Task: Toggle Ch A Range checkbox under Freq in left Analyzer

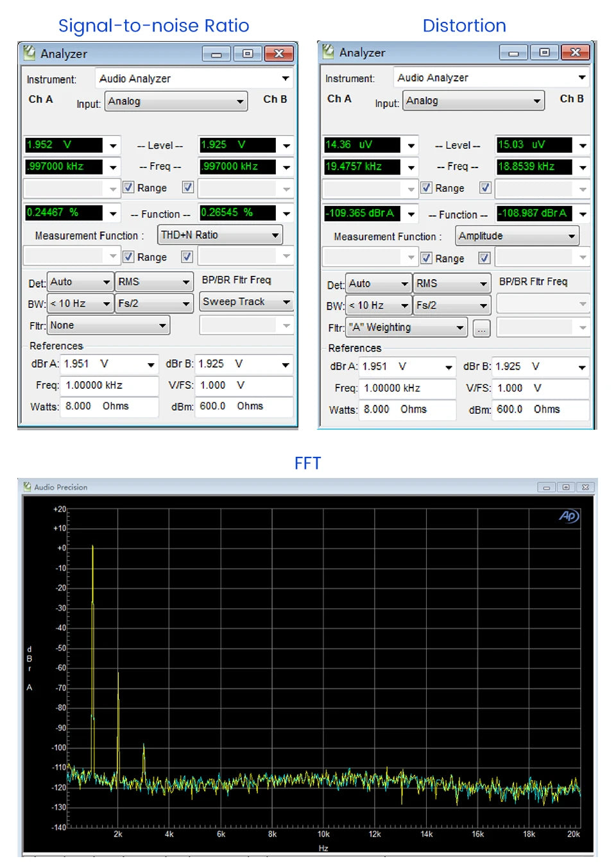Action: [x=128, y=187]
